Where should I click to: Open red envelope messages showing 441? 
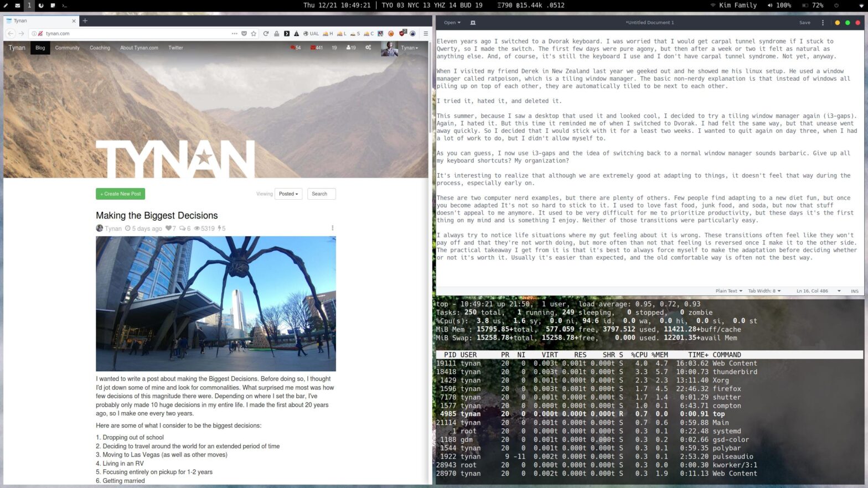pos(317,48)
